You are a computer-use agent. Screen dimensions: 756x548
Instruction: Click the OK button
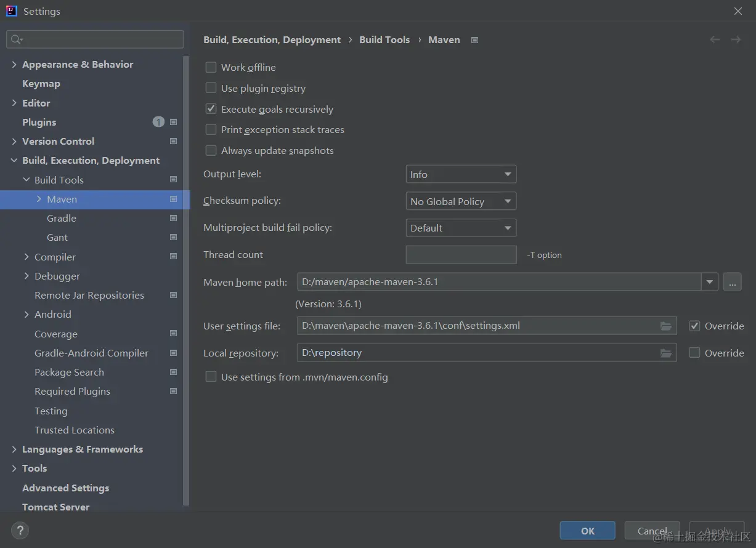pyautogui.click(x=587, y=531)
